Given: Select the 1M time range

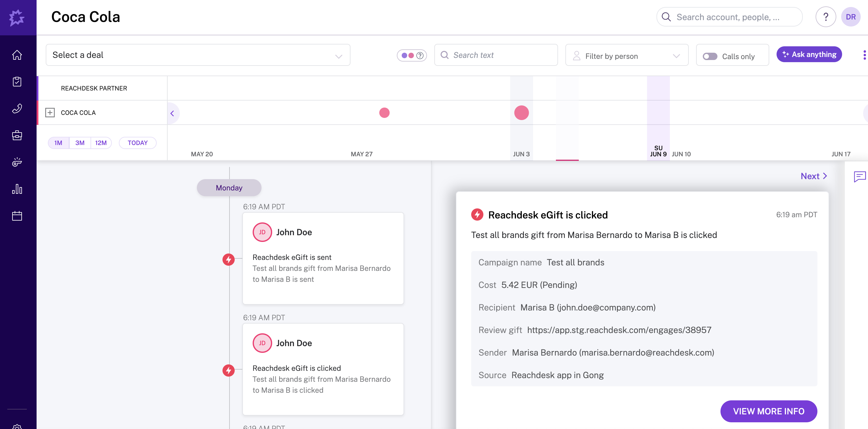Looking at the screenshot, I should [x=58, y=143].
